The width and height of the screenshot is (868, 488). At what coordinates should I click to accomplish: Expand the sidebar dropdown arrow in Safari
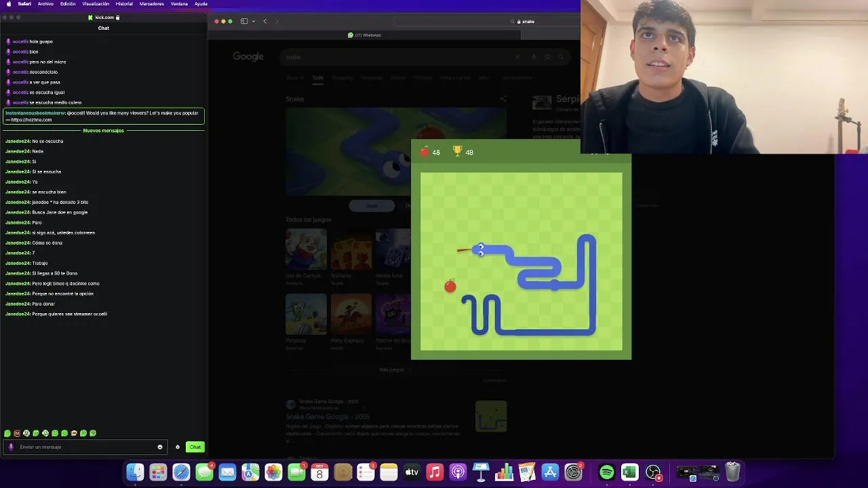coord(254,21)
